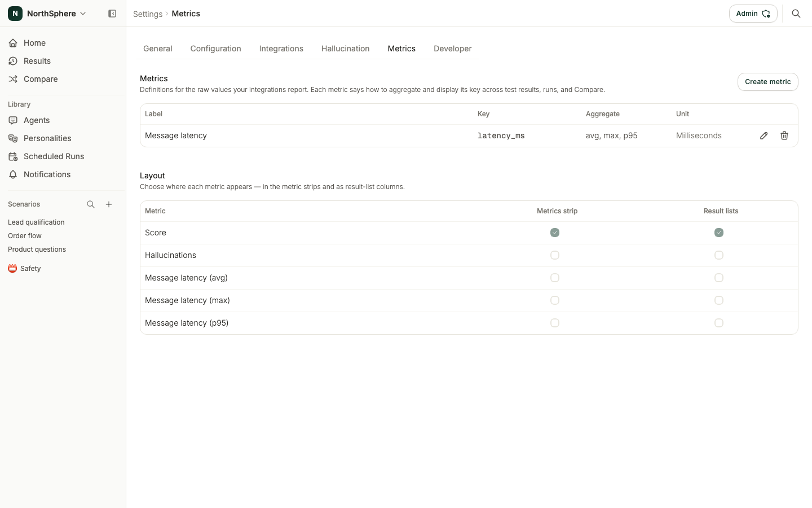Switch to Hallucination tab
Image resolution: width=812 pixels, height=508 pixels.
(346, 49)
